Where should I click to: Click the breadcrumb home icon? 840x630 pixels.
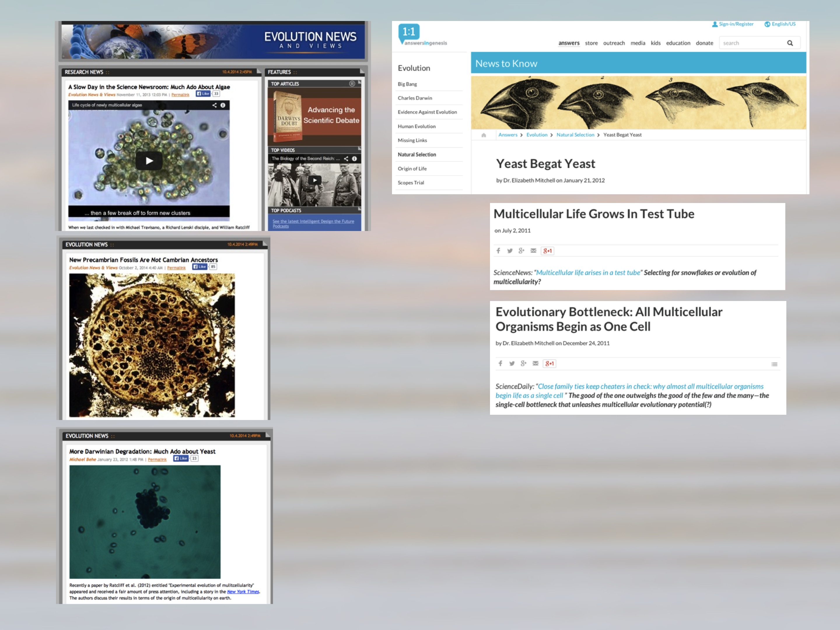click(483, 135)
